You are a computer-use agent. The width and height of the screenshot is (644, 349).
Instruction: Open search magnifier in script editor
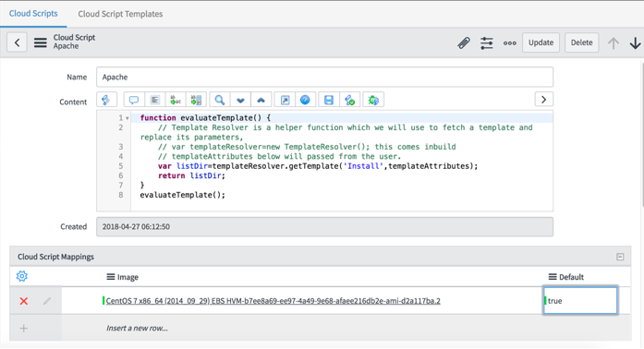(220, 100)
